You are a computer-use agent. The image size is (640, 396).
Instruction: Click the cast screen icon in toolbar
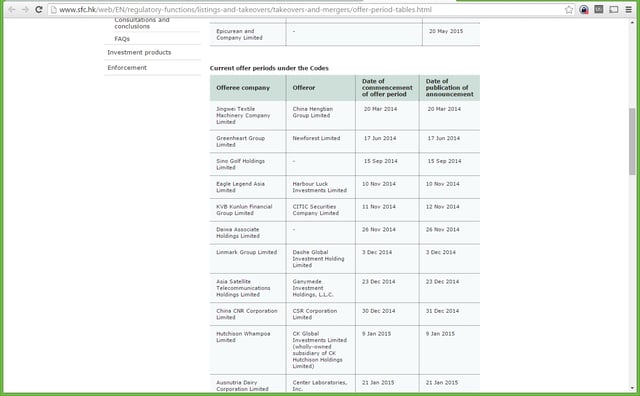pyautogui.click(x=614, y=9)
